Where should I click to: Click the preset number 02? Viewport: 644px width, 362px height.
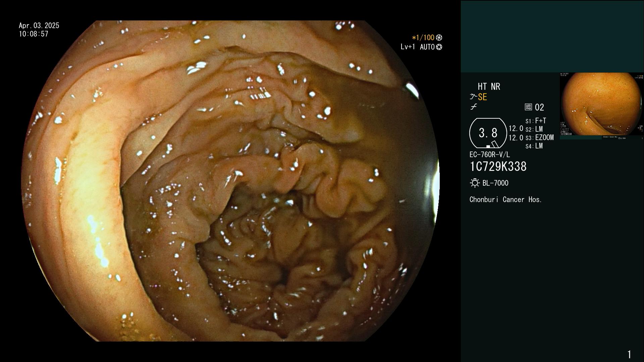click(539, 107)
